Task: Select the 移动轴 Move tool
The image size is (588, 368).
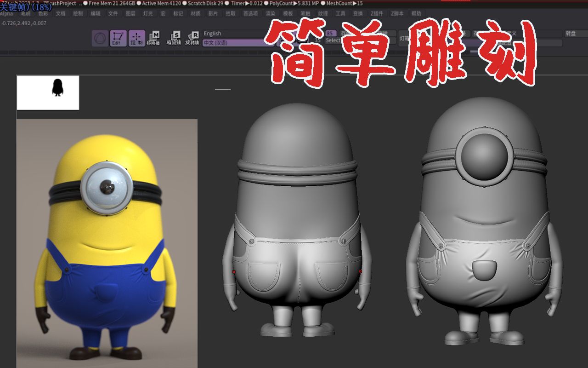Action: click(x=153, y=38)
